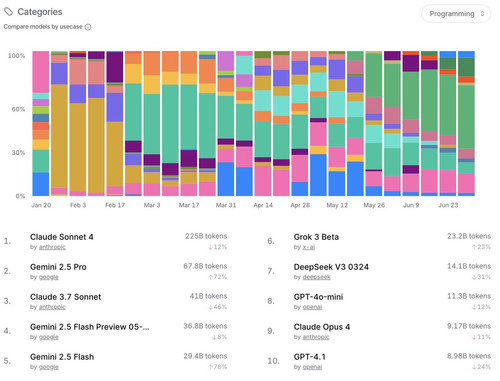Click the 29.4B tokens value
This screenshot has width=500, height=381.
click(x=205, y=356)
